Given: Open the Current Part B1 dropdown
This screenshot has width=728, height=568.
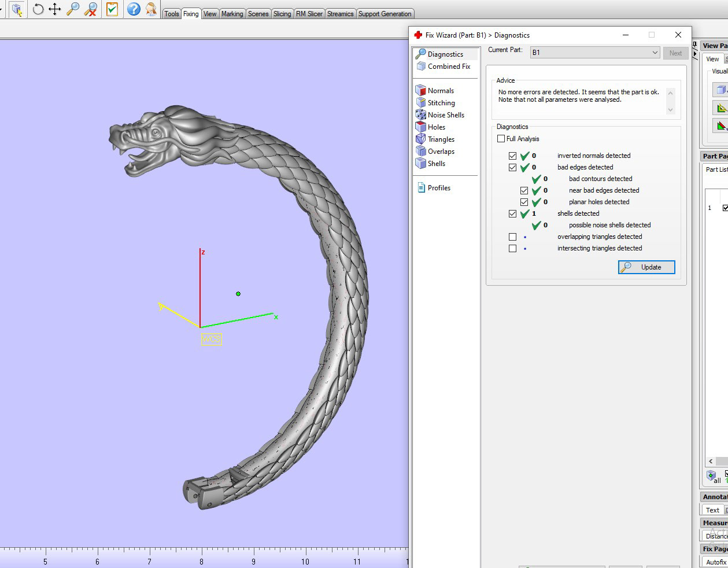Looking at the screenshot, I should 594,53.
